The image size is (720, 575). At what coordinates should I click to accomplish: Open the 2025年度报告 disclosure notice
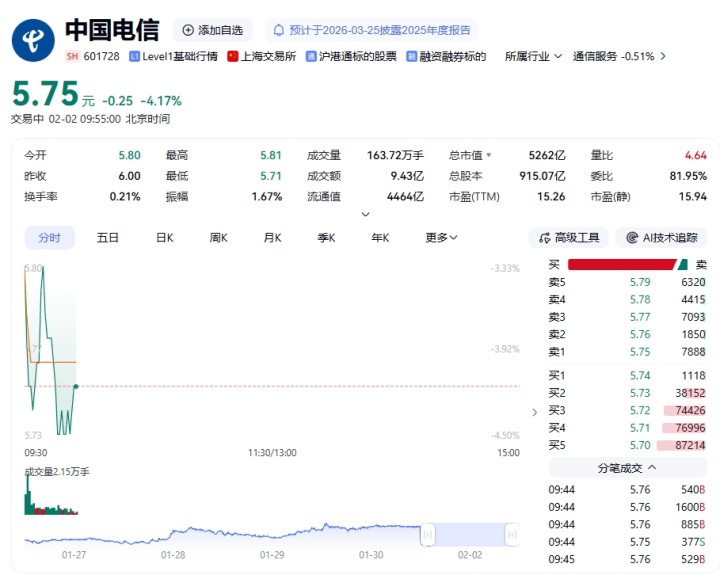coord(371,30)
